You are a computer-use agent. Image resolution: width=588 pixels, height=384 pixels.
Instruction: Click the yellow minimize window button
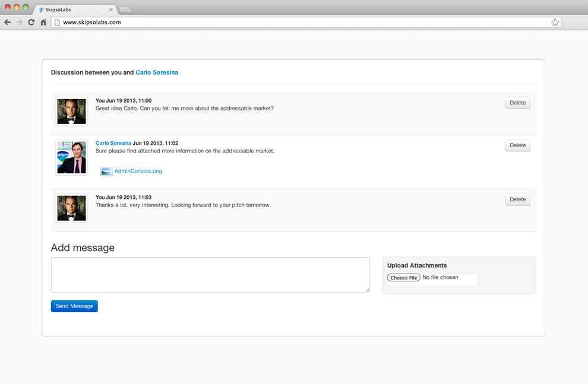pos(17,7)
